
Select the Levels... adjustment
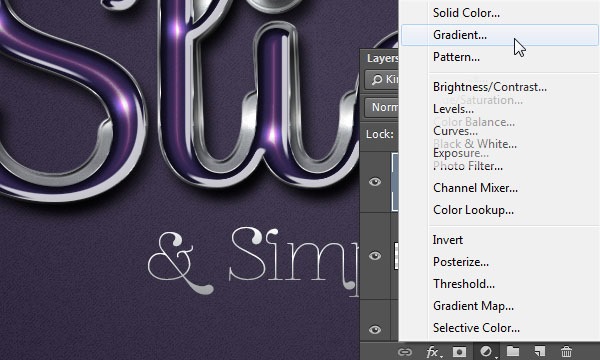[x=453, y=109]
